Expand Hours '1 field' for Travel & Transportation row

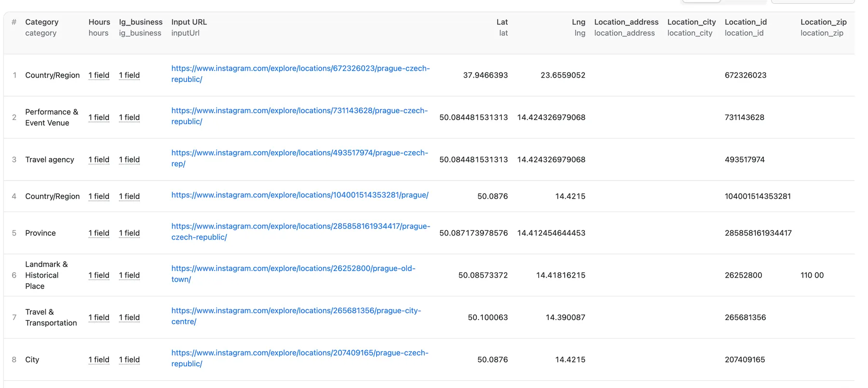click(99, 318)
